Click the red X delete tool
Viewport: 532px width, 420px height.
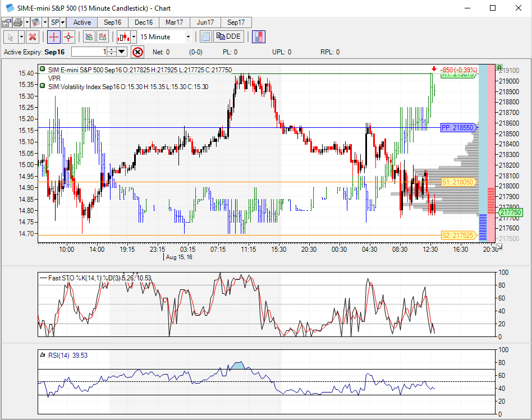coord(33,37)
